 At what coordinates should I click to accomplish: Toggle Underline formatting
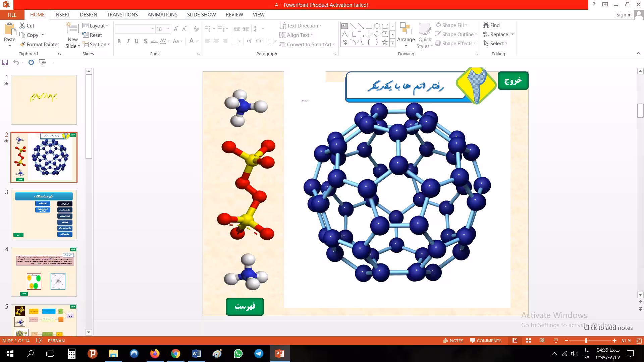point(137,41)
